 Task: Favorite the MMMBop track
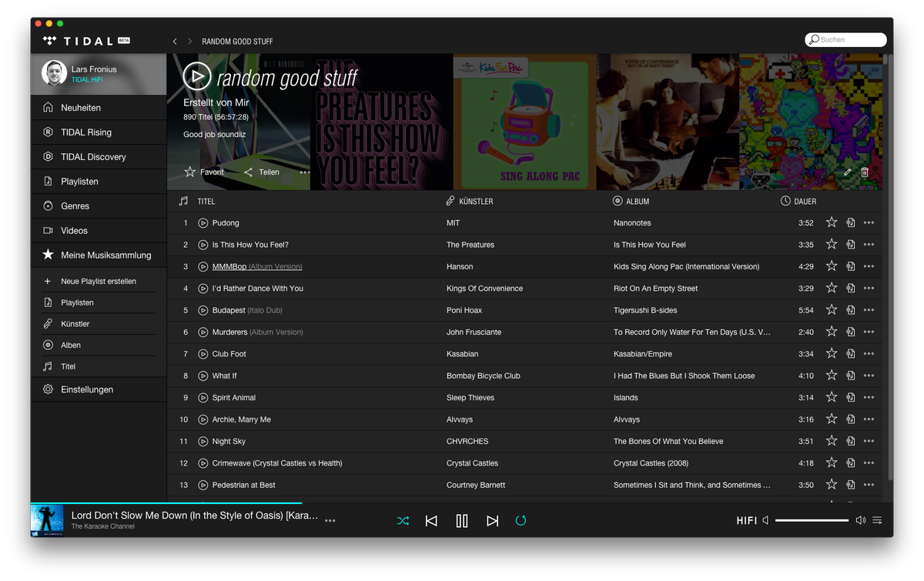(x=832, y=266)
